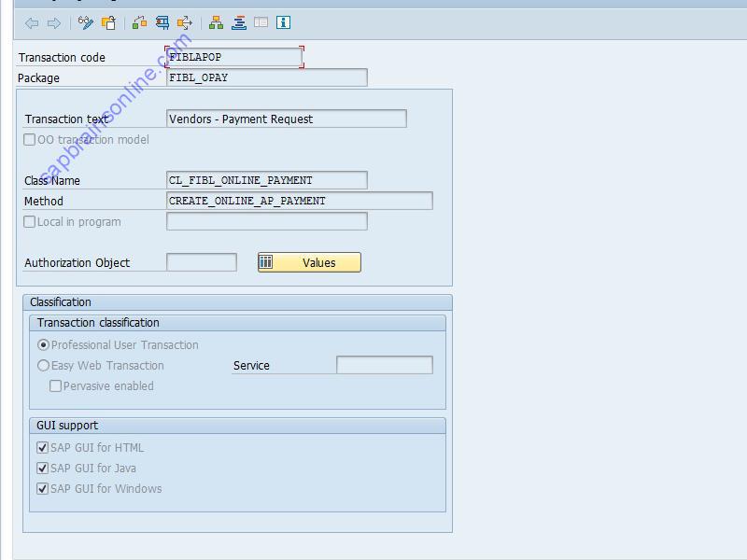Image resolution: width=747 pixels, height=560 pixels.
Task: Click the Package field FIBL_OPAY
Action: click(x=267, y=77)
